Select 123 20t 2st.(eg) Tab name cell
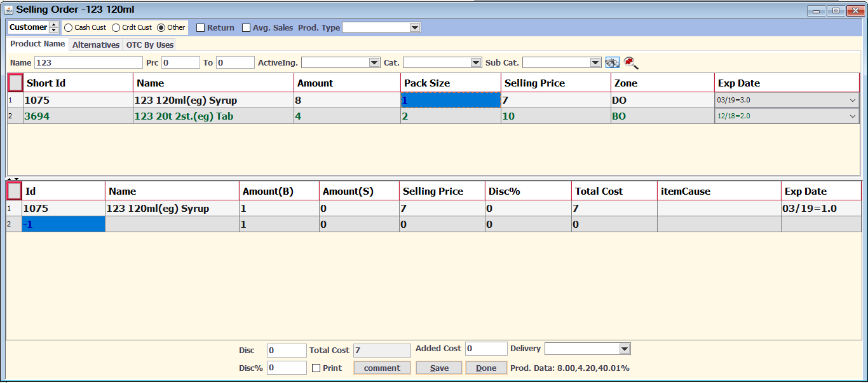The height and width of the screenshot is (383, 868). click(x=214, y=116)
